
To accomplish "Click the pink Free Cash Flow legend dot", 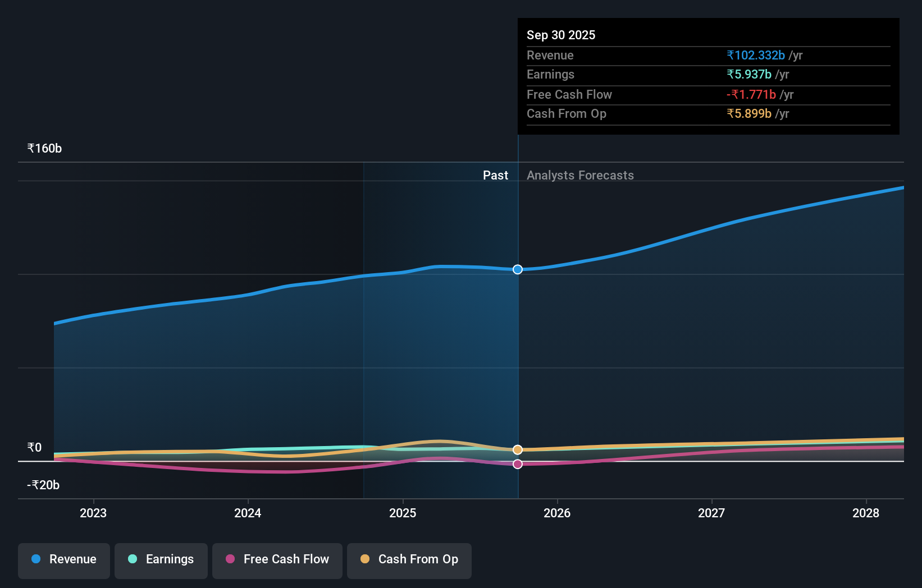I will coord(230,559).
